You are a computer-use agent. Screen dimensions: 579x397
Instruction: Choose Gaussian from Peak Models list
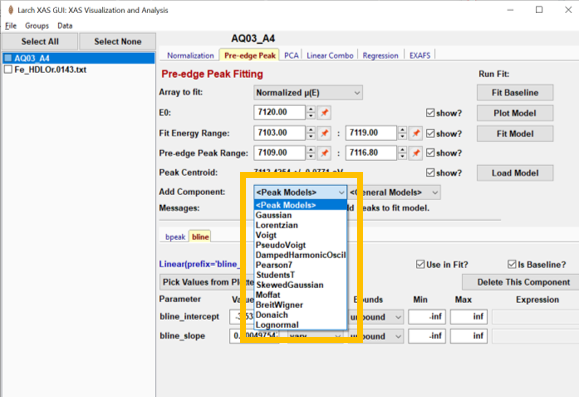300,215
